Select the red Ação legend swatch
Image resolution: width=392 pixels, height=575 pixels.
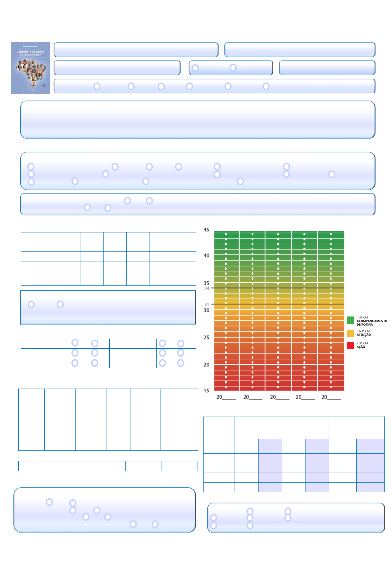350,345
